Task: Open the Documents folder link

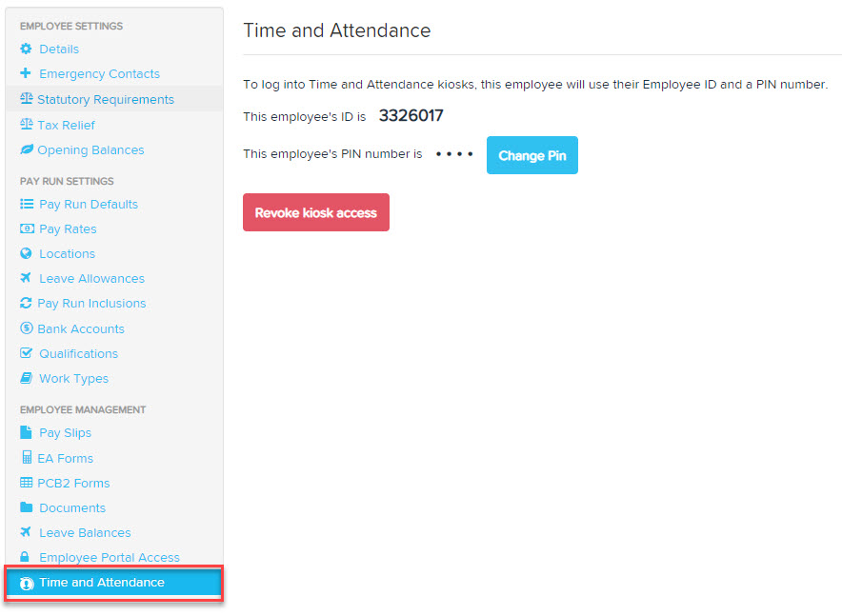Action: (72, 507)
